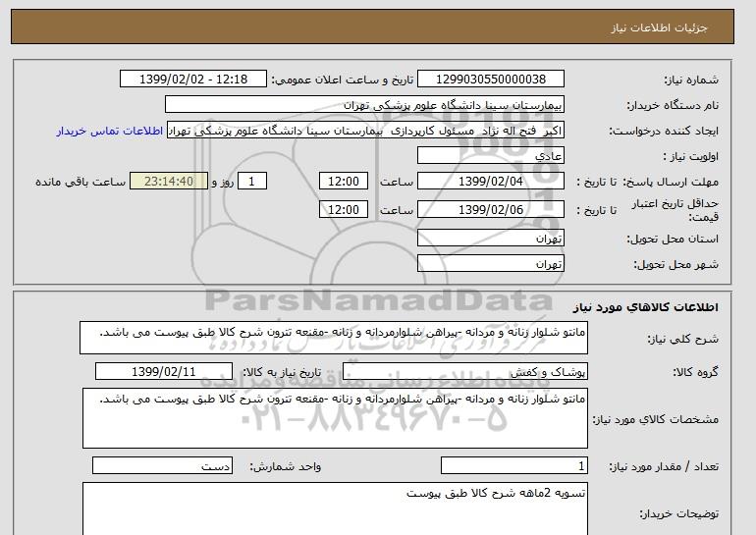Viewport: 756px width, 535px height.
Task: Click the label گروه کالا
Action: click(696, 372)
